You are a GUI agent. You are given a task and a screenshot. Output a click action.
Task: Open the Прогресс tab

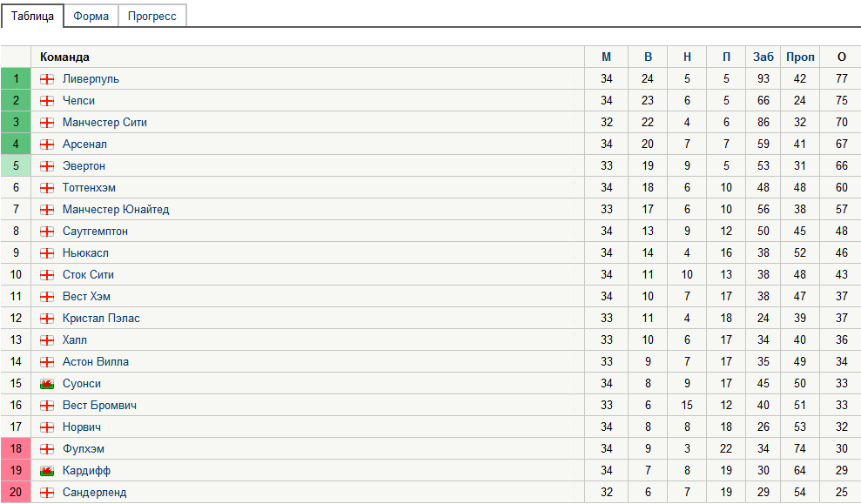point(151,15)
